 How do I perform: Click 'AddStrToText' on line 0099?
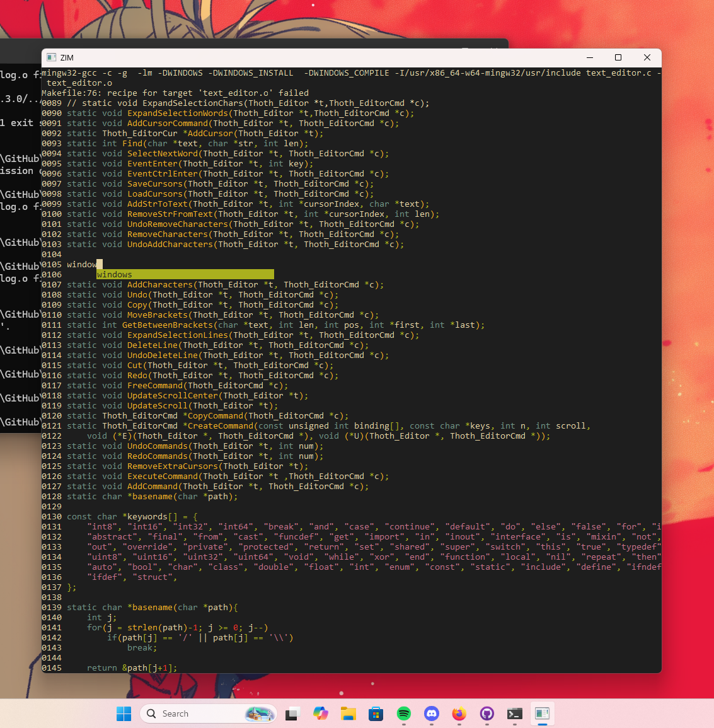[158, 204]
